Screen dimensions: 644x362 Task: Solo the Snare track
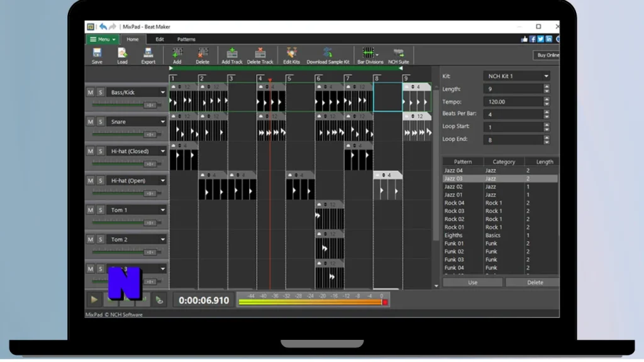coord(100,122)
